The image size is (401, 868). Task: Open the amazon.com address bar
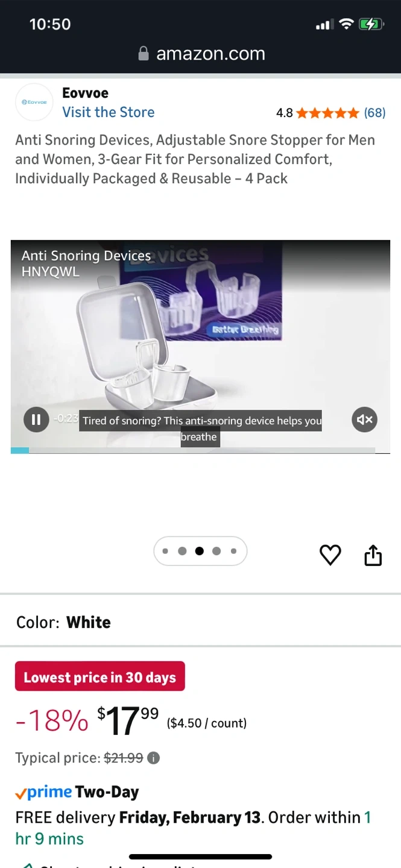201,54
